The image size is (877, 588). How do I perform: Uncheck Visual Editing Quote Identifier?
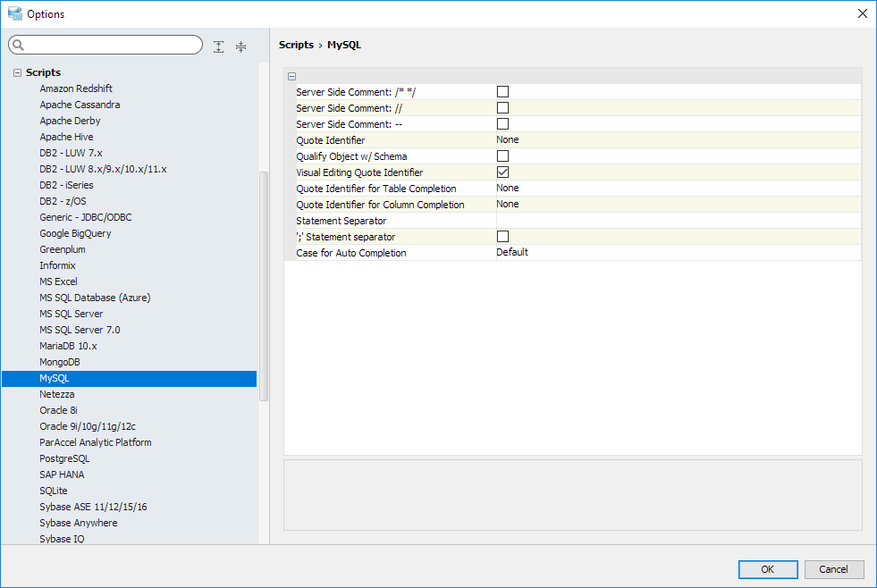[x=502, y=172]
